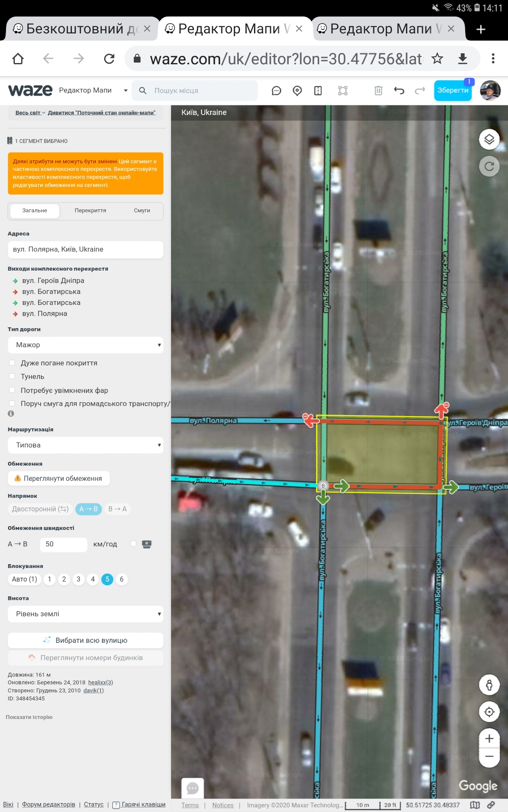The width and height of the screenshot is (508, 812).
Task: Expand the Тип дороги dropdown
Action: tap(86, 345)
